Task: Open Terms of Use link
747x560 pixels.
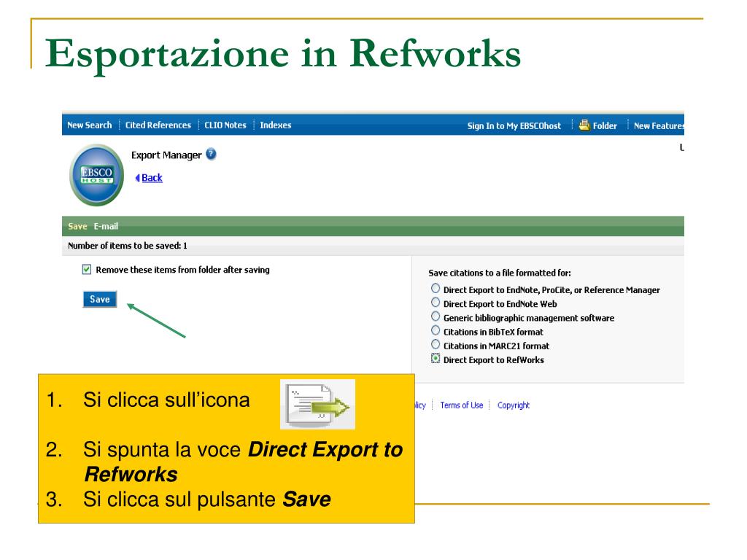Action: 462,405
